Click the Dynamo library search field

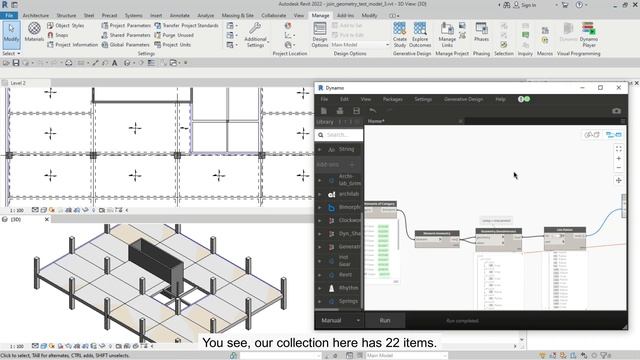339,135
